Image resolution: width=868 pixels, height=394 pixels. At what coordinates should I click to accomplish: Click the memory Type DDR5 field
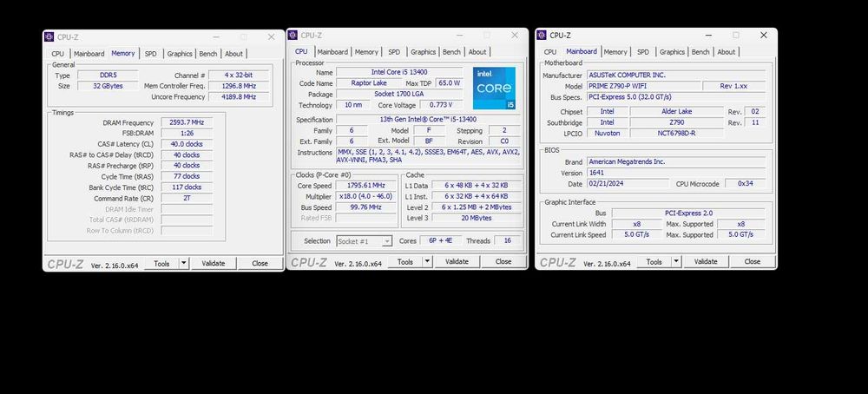click(108, 76)
